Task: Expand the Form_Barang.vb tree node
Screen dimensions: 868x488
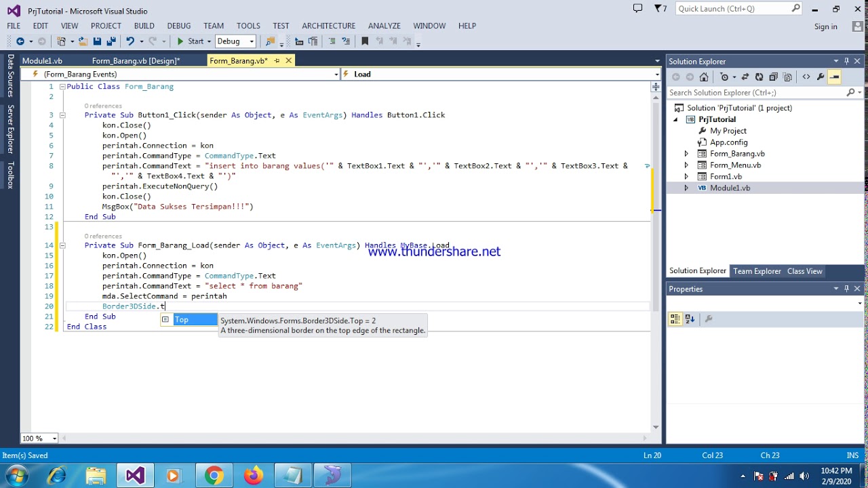Action: click(x=686, y=154)
